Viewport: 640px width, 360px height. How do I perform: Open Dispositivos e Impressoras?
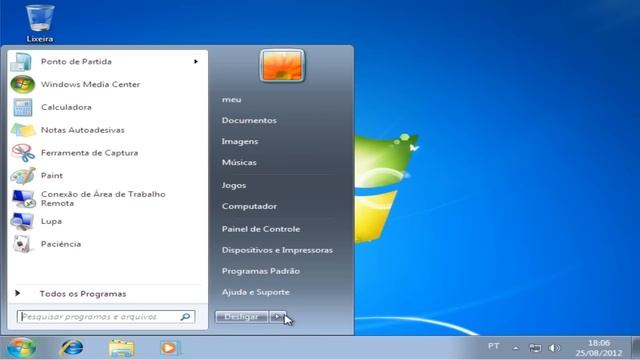(277, 250)
